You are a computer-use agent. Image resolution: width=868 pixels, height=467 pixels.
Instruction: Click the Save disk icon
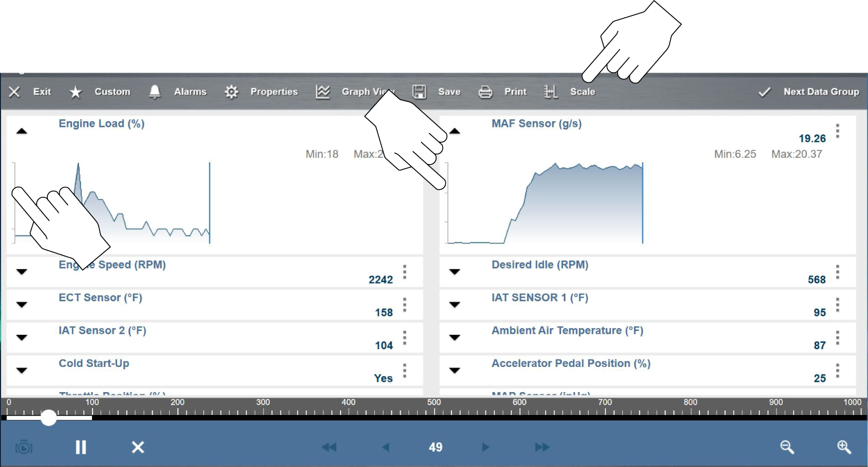(x=419, y=92)
